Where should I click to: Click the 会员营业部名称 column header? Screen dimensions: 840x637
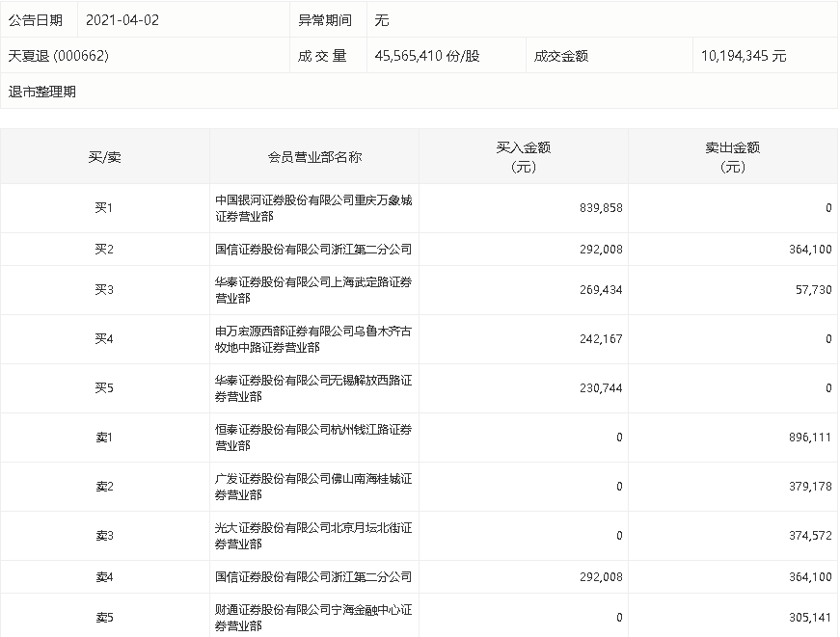pos(314,157)
